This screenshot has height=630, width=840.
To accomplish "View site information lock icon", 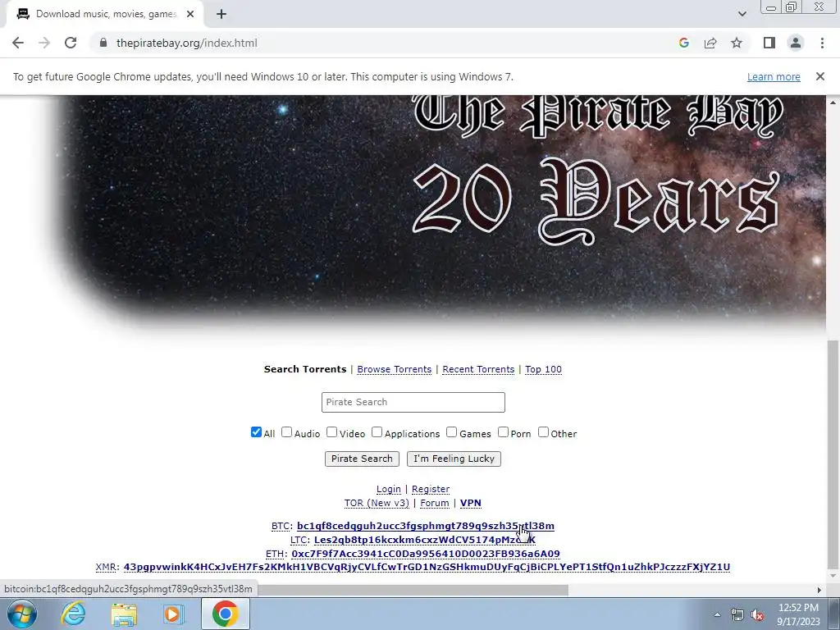I will click(x=103, y=43).
